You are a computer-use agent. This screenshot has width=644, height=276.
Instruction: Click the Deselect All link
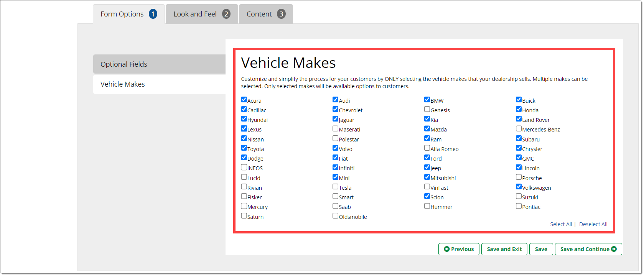tap(593, 224)
